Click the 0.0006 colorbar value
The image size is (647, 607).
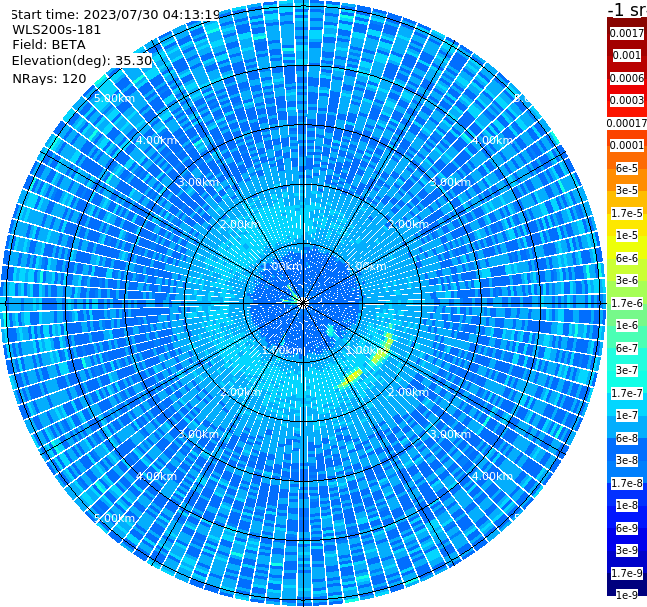(x=627, y=78)
